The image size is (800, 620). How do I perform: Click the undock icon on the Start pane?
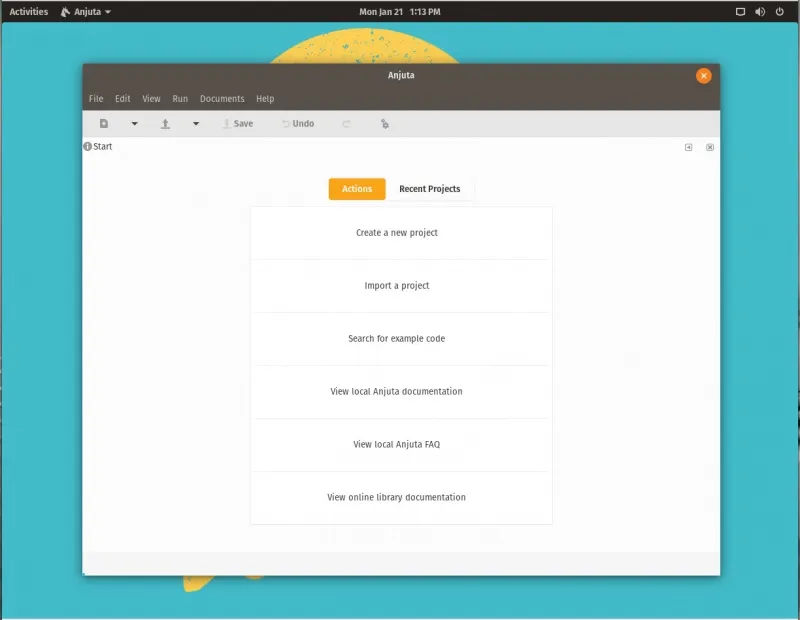[x=688, y=146]
